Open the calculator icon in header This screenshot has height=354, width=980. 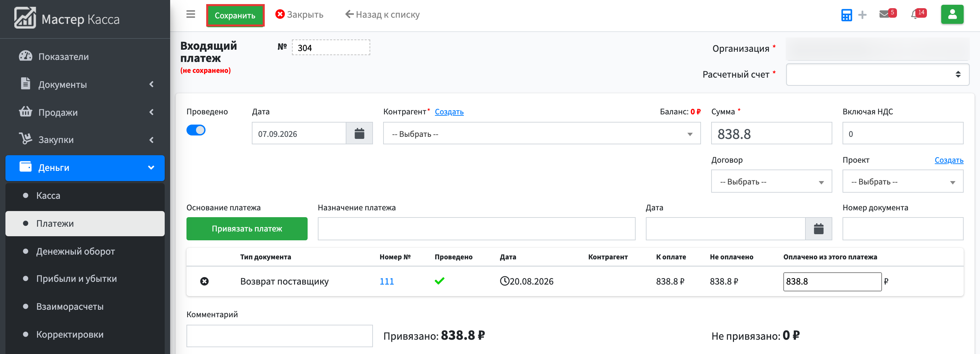[x=847, y=15]
